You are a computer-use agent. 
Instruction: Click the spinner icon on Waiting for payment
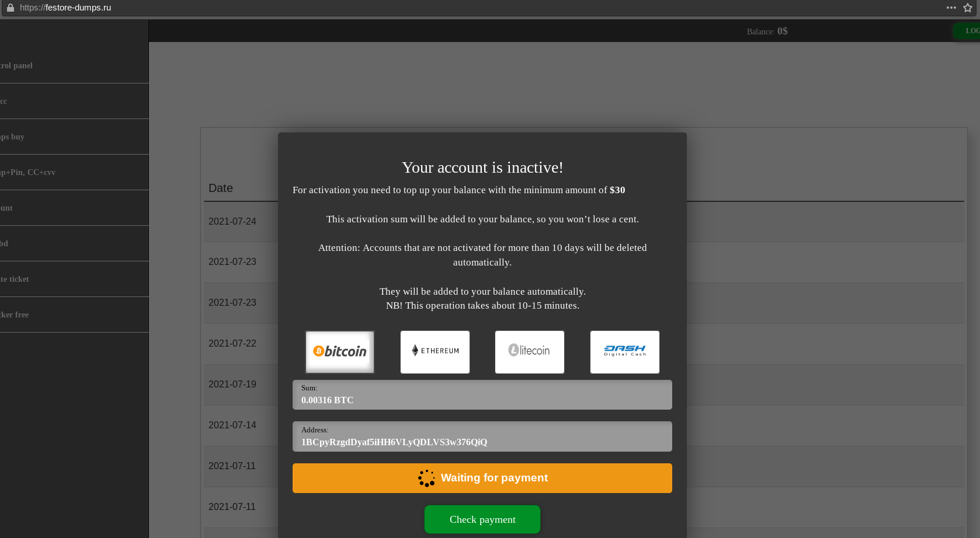pyautogui.click(x=426, y=478)
